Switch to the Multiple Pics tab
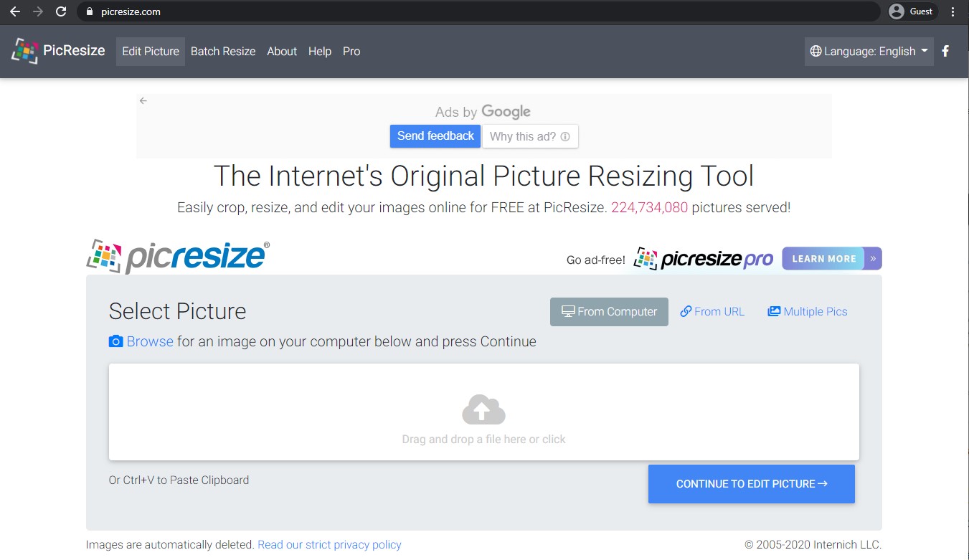Viewport: 969px width, 560px height. (x=808, y=312)
